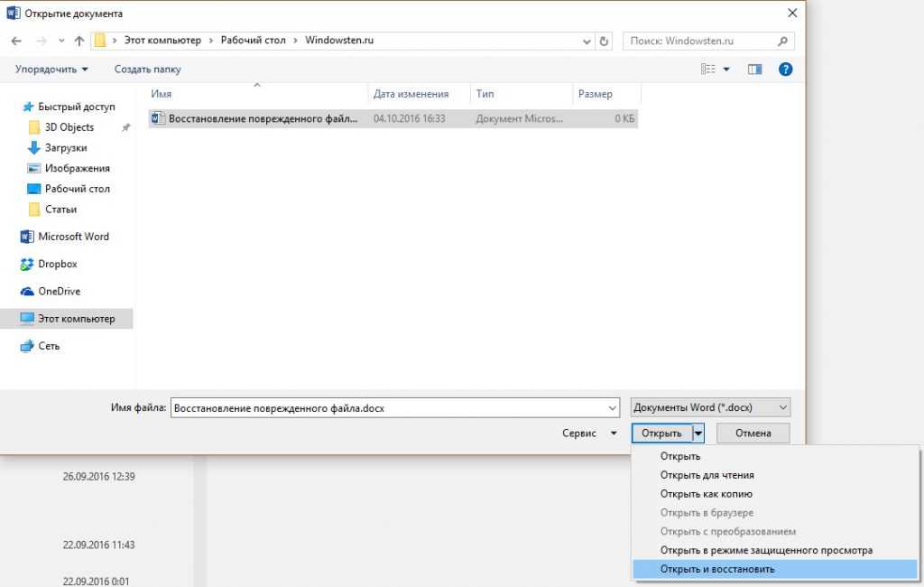Sort by the Дата изменения column header
Viewport: 924px width, 587px height.
(411, 94)
